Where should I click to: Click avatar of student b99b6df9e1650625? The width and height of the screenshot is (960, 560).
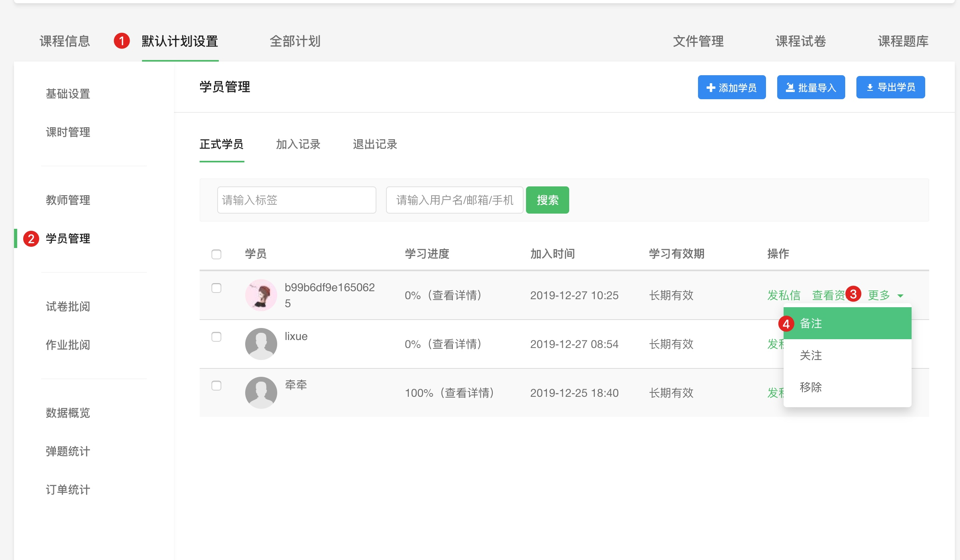[261, 295]
